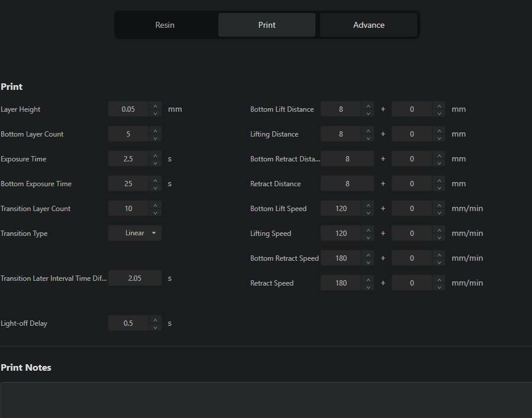Expand the Transition Type dropdown
The height and width of the screenshot is (418, 532).
point(135,233)
